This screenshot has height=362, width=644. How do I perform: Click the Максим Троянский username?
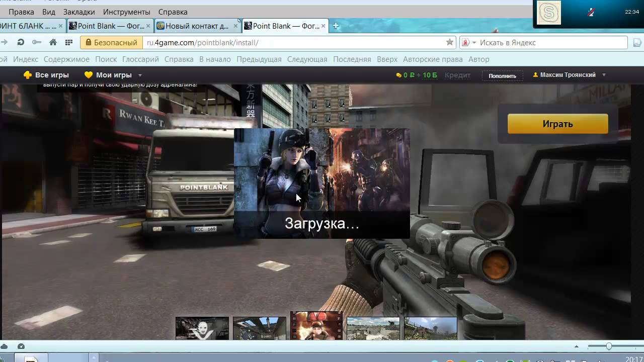click(568, 75)
